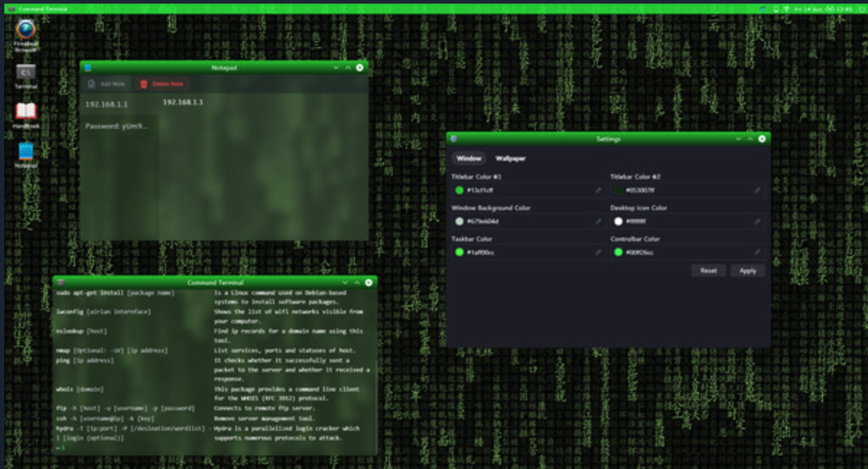
Task: Click pencil icon for Desktop Icon Color
Action: click(757, 222)
